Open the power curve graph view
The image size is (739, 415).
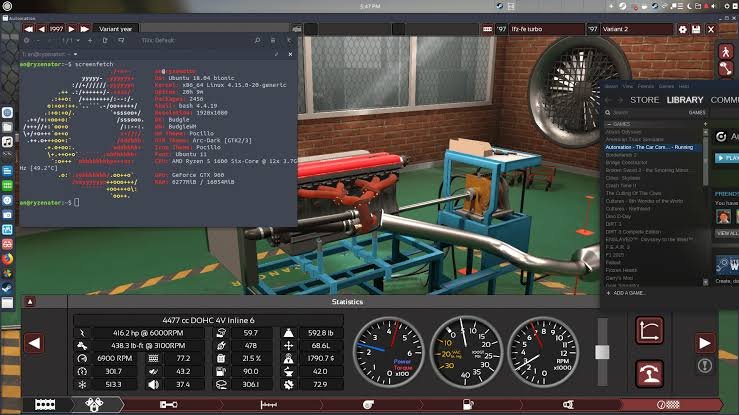point(649,330)
